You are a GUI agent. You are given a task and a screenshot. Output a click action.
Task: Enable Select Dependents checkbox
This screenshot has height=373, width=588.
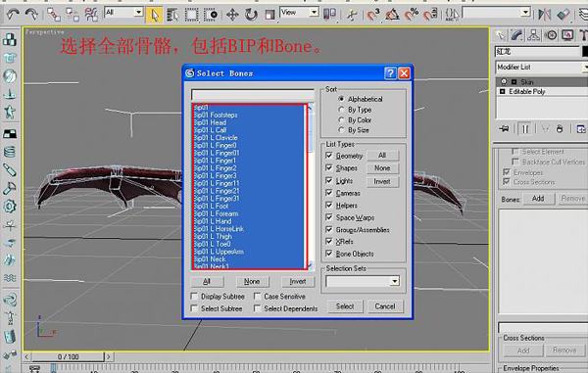pos(257,308)
